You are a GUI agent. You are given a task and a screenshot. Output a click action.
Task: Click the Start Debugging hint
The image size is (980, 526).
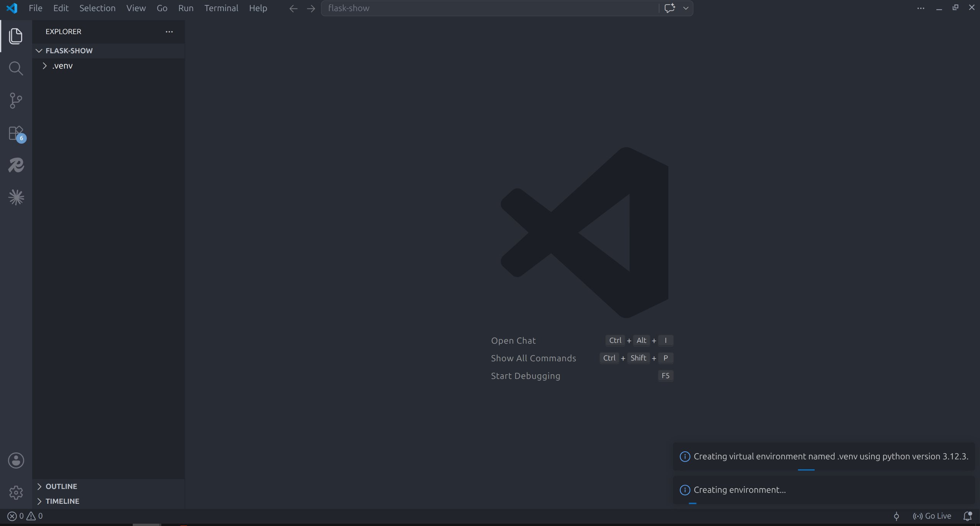tap(526, 376)
